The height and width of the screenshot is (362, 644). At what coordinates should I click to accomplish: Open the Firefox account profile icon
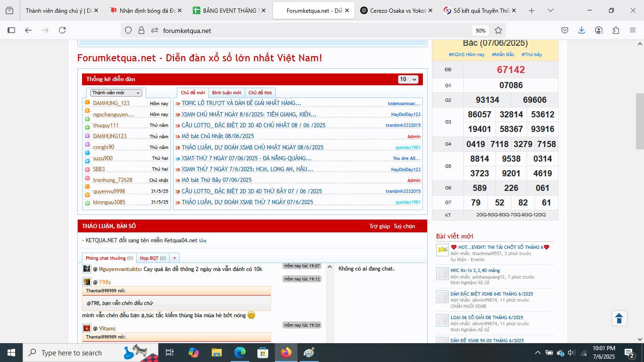(x=599, y=30)
